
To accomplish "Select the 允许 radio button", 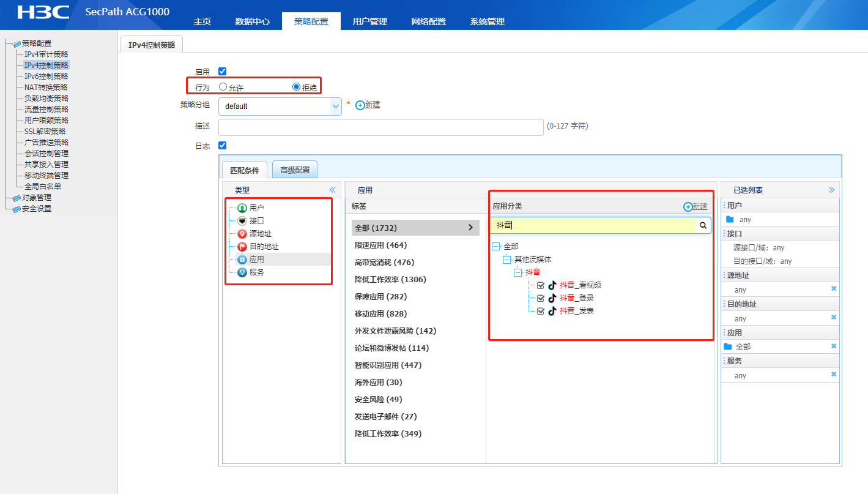I will click(x=223, y=87).
